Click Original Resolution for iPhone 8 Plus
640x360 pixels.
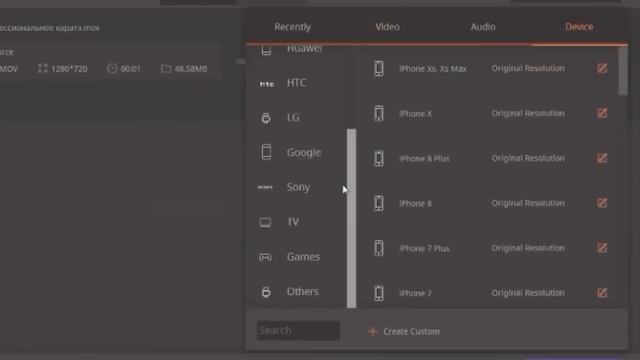coord(528,158)
